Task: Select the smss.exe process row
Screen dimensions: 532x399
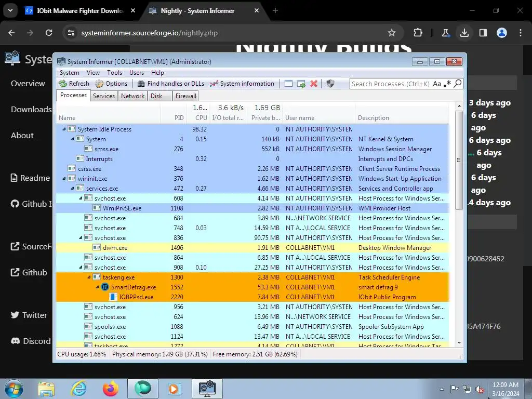Action: coord(252,149)
